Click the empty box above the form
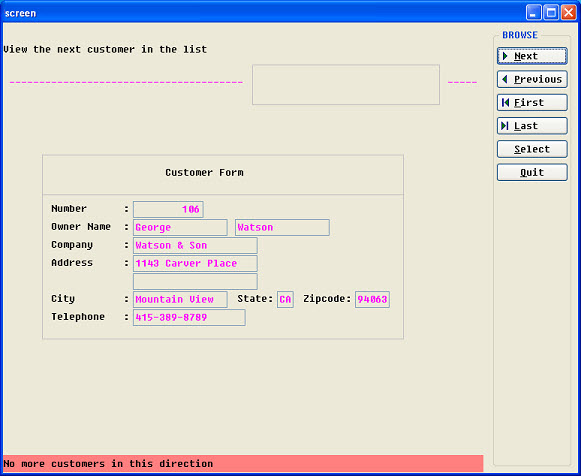This screenshot has width=581, height=476. point(346,85)
